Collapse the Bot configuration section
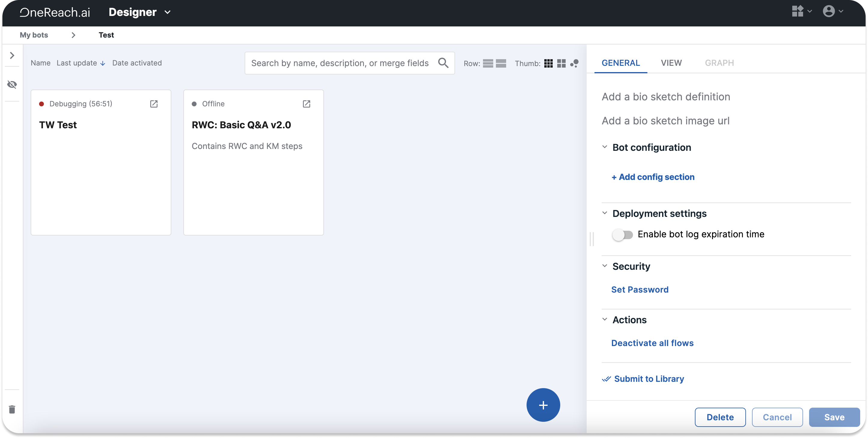Viewport: 868px width, 438px height. [x=605, y=147]
